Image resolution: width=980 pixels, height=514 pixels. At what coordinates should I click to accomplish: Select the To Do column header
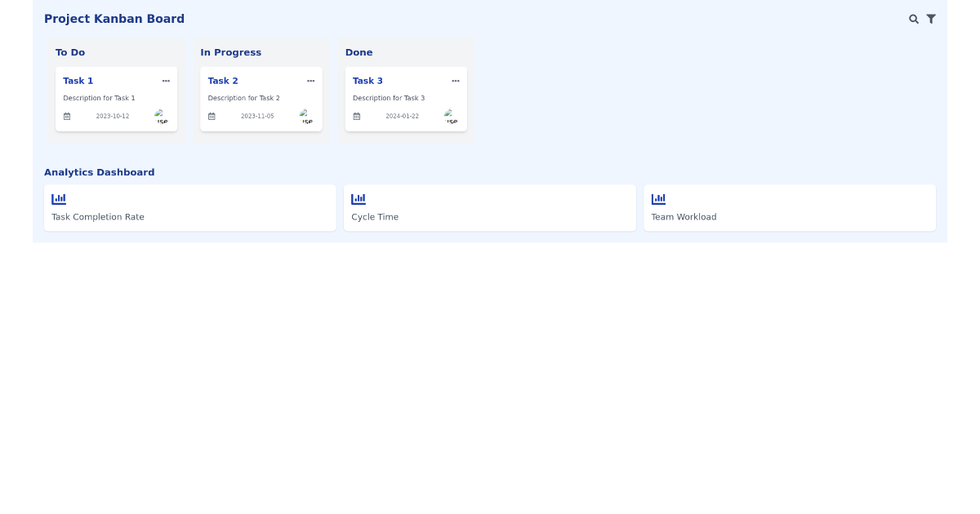coord(70,51)
